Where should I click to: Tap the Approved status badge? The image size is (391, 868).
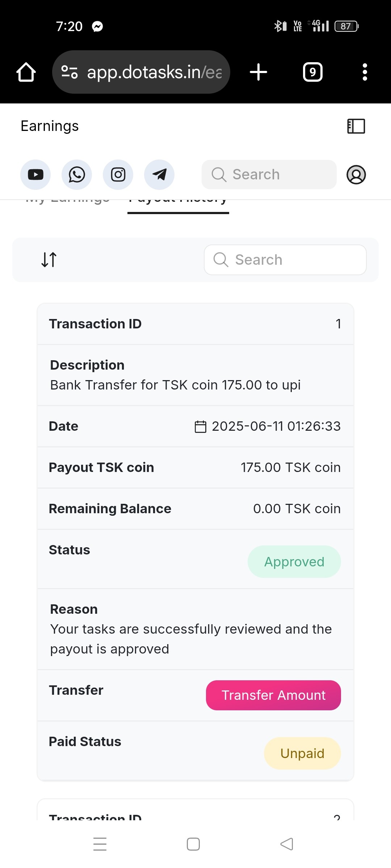pos(294,562)
